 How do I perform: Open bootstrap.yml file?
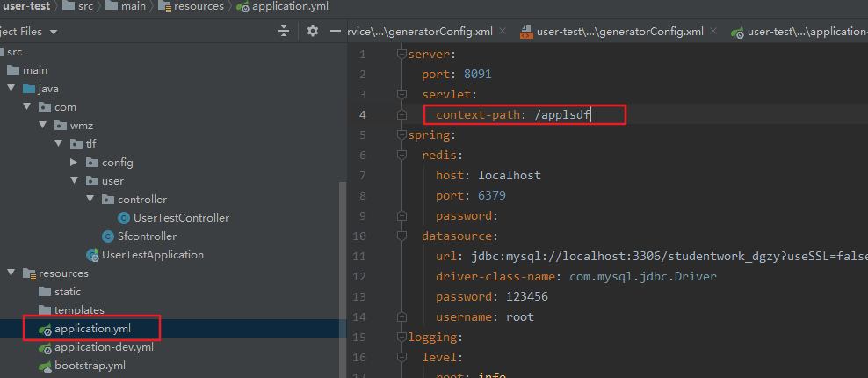coord(90,366)
